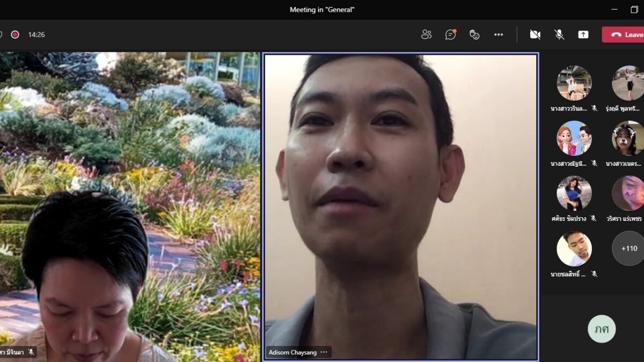Open raise hand and reactions
The width and height of the screenshot is (644, 362).
click(474, 34)
